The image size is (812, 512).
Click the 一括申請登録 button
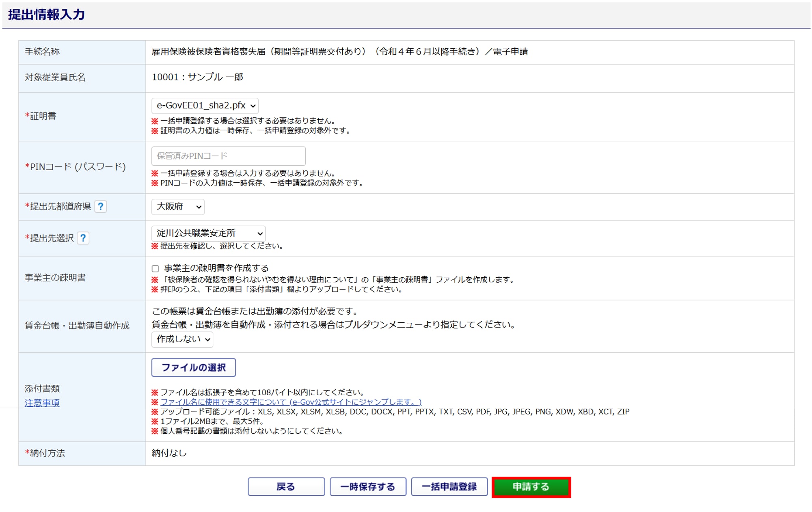pos(449,486)
